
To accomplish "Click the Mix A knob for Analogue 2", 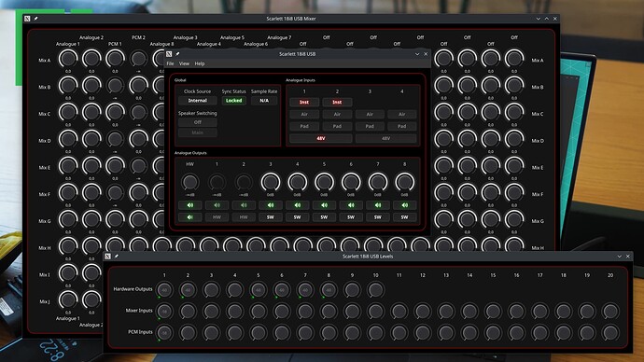I will (91, 59).
